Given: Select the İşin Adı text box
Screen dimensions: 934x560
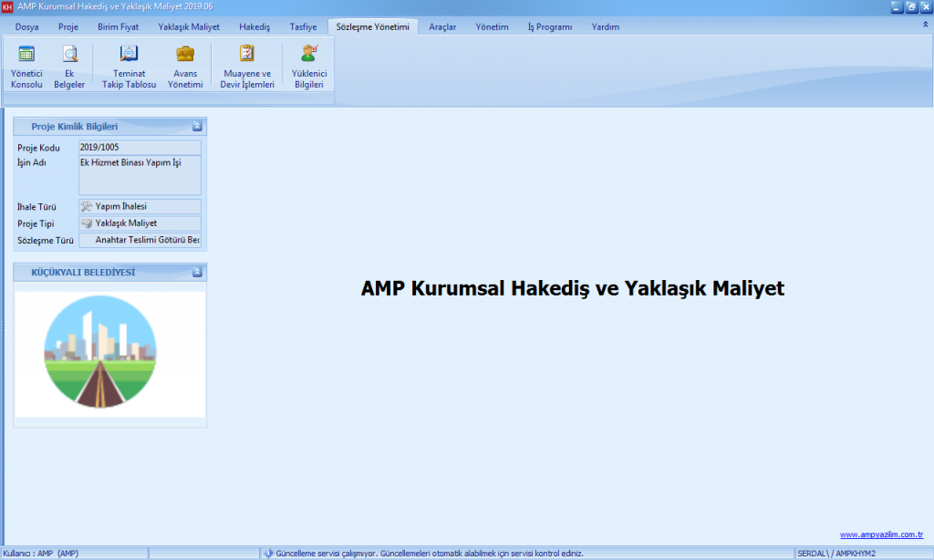Looking at the screenshot, I should [140, 174].
